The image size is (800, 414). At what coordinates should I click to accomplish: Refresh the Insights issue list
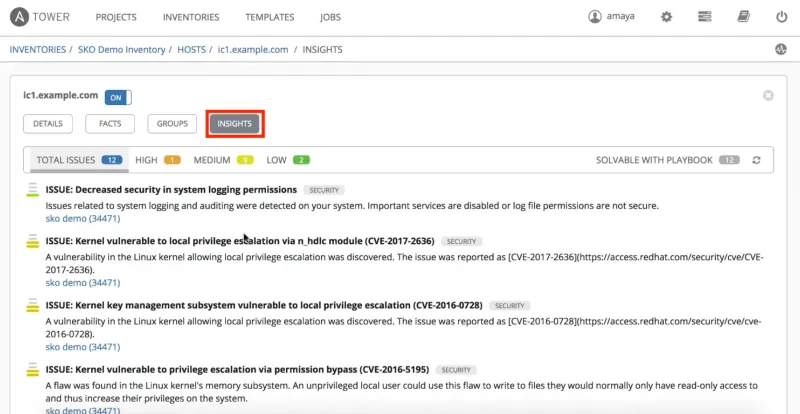click(756, 160)
